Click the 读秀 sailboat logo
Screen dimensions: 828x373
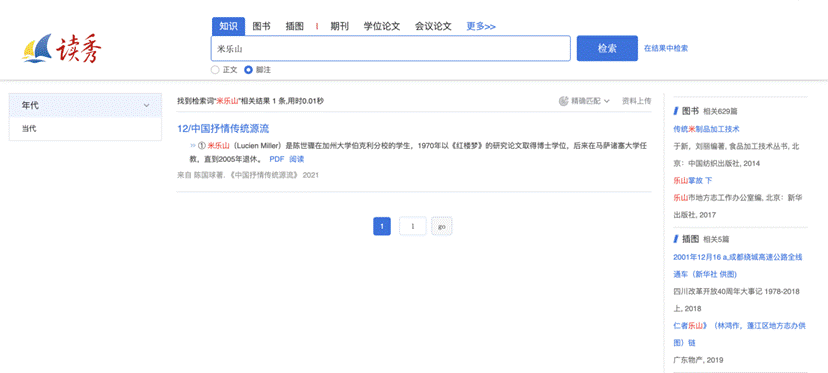pos(62,49)
